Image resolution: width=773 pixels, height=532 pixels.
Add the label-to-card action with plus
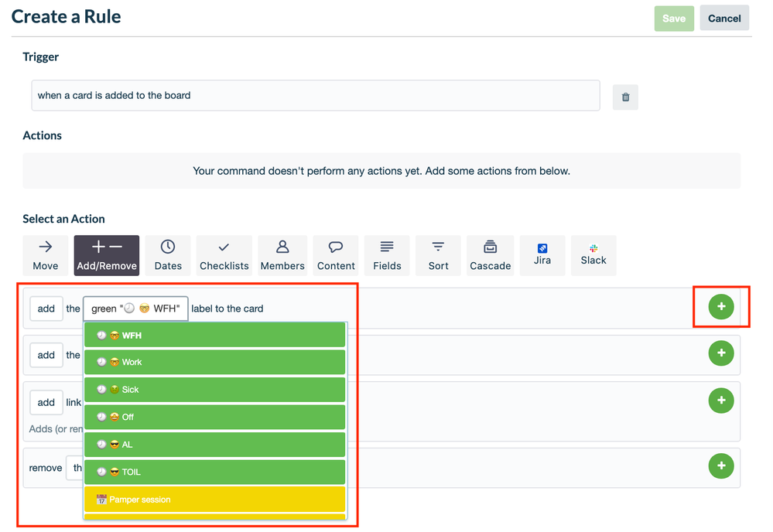pos(721,306)
